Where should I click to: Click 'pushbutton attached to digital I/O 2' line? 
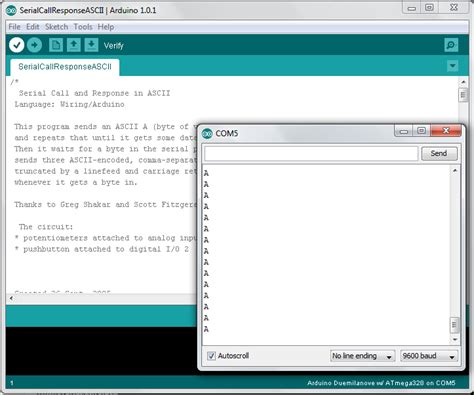[x=102, y=249]
